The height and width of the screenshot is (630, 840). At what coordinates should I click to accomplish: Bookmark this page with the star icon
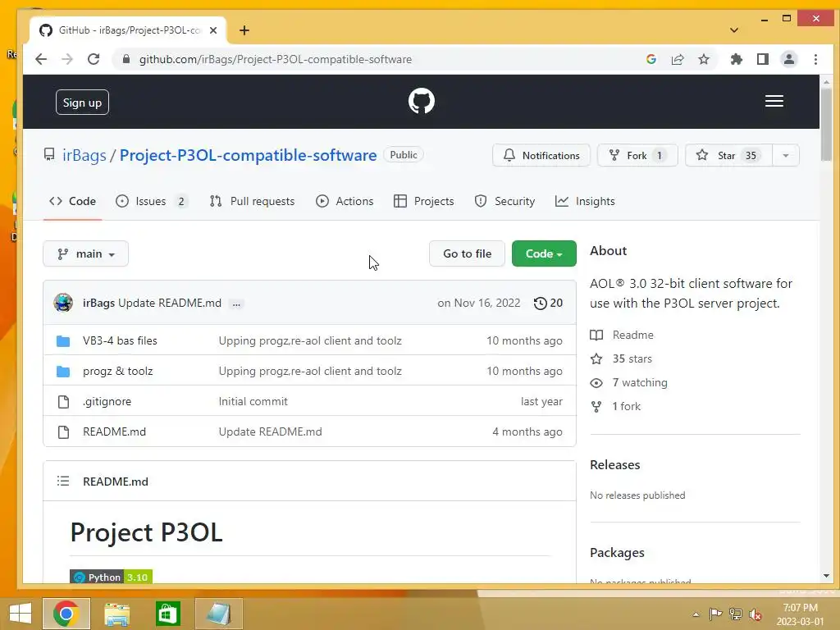click(x=703, y=59)
